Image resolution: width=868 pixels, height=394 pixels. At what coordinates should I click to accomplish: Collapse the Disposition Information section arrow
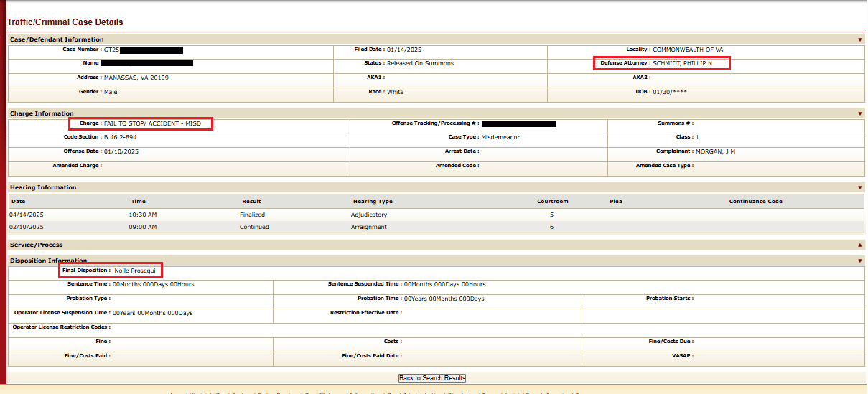pos(859,261)
